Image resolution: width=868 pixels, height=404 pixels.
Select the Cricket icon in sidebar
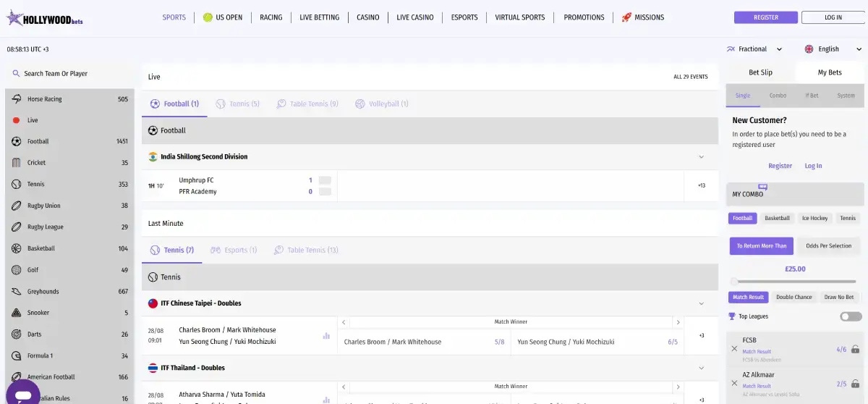16,163
